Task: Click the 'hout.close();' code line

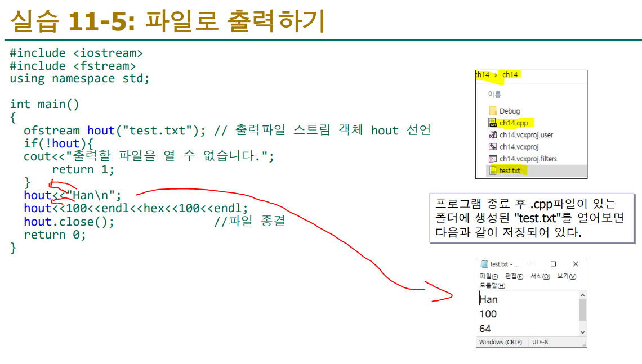Action: point(69,222)
